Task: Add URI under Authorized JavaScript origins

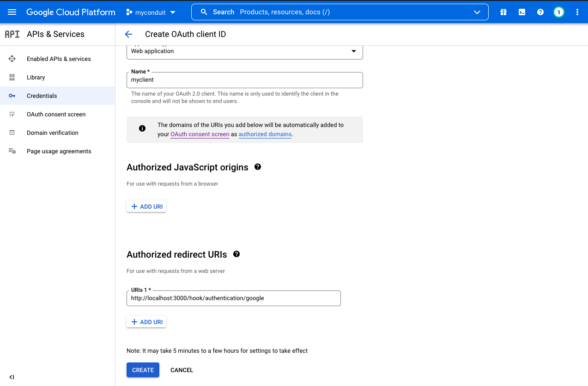Action: pos(146,206)
